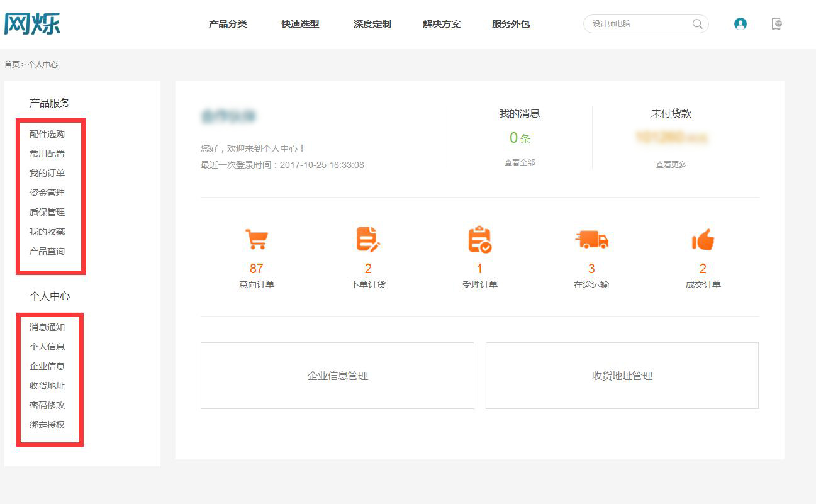Viewport: 816px width, 504px height.
Task: Click the device icon beside the avatar
Action: pos(777,24)
